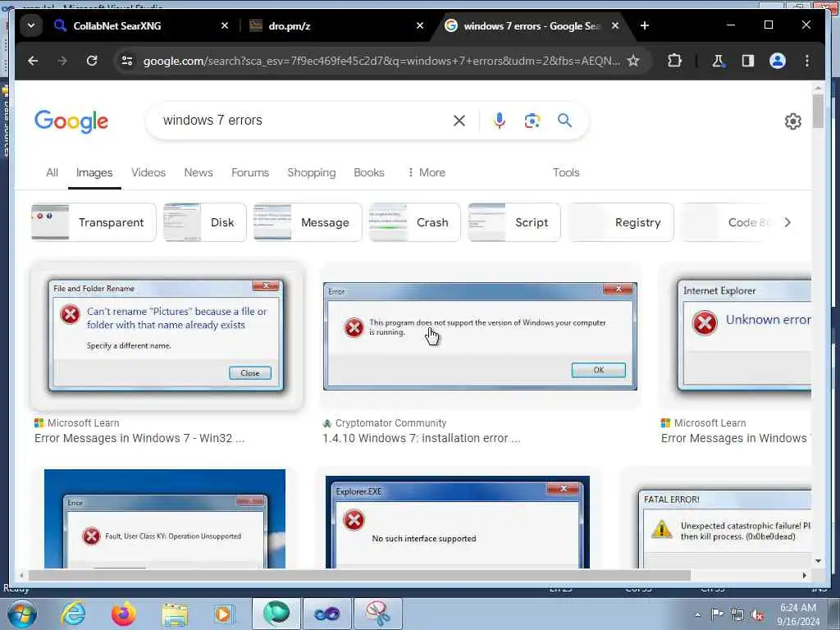
Task: Open Chrome Labs flask icon
Action: (x=718, y=61)
